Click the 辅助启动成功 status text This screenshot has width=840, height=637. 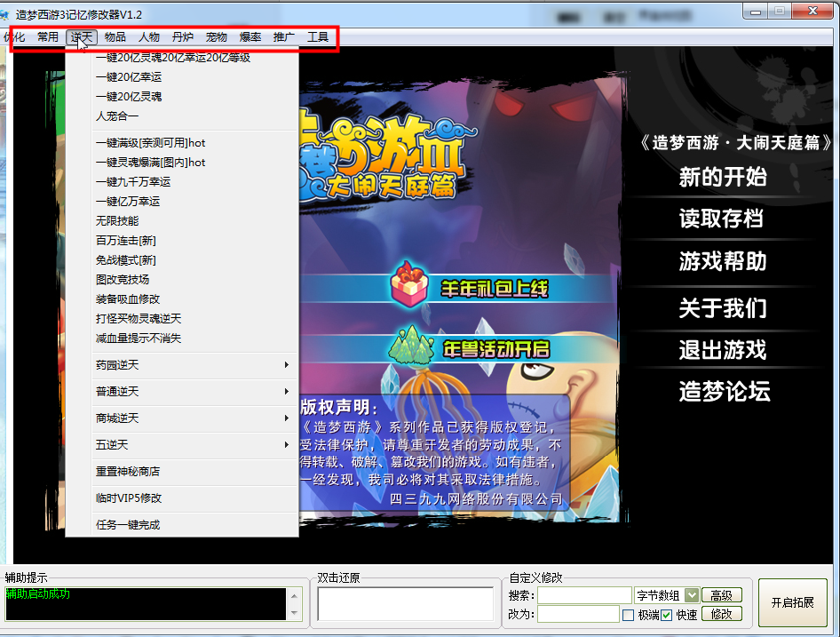37,594
